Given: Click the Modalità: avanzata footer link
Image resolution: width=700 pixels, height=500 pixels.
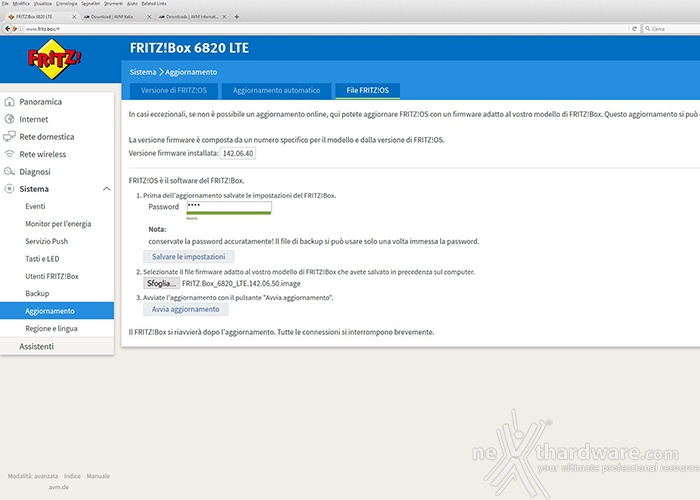Looking at the screenshot, I should pos(33,476).
